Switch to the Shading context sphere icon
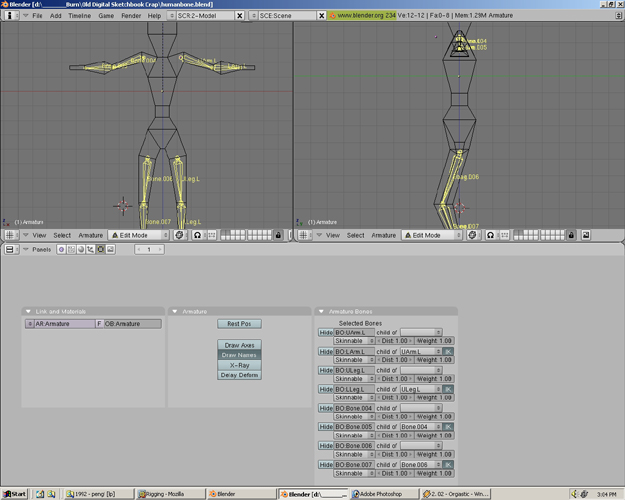625x500 pixels. pyautogui.click(x=81, y=250)
